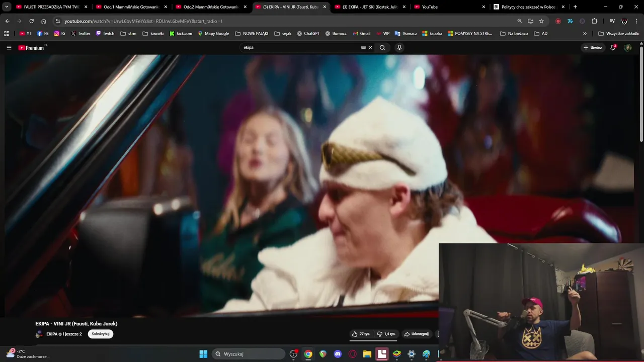Expand the tab search dropdown
Viewport: 644px width, 362px height.
[7, 7]
